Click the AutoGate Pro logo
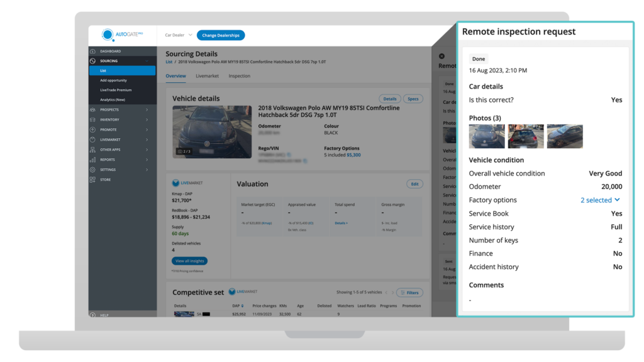This screenshot has width=644, height=362. click(123, 35)
